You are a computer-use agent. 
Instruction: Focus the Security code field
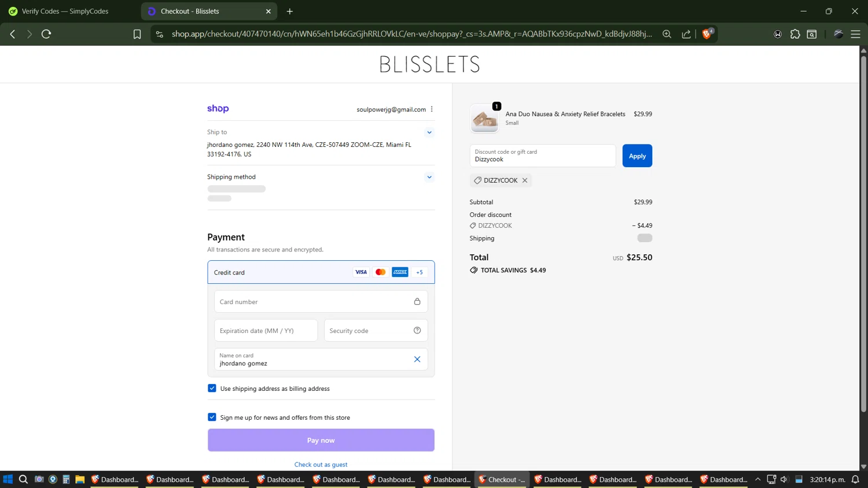pos(376,330)
